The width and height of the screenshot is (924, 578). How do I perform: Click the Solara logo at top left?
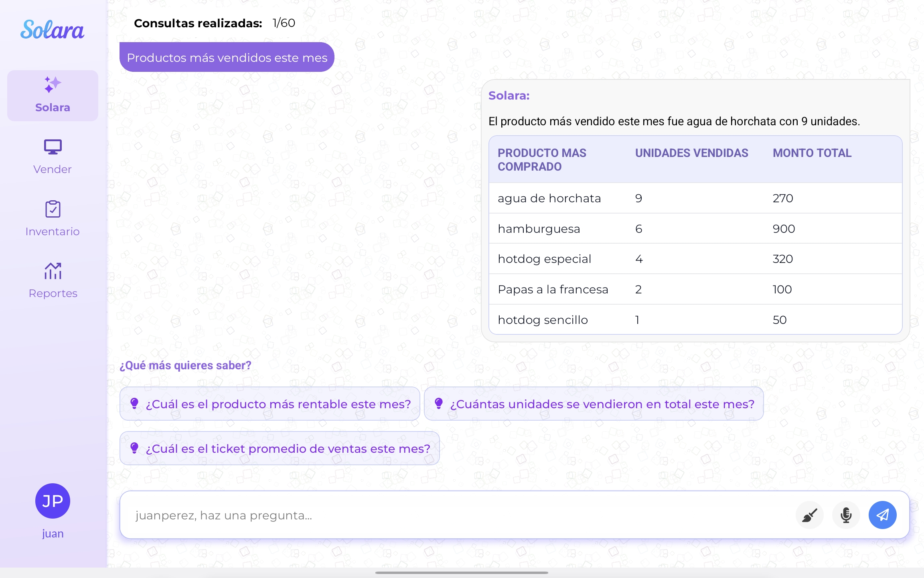coord(52,30)
